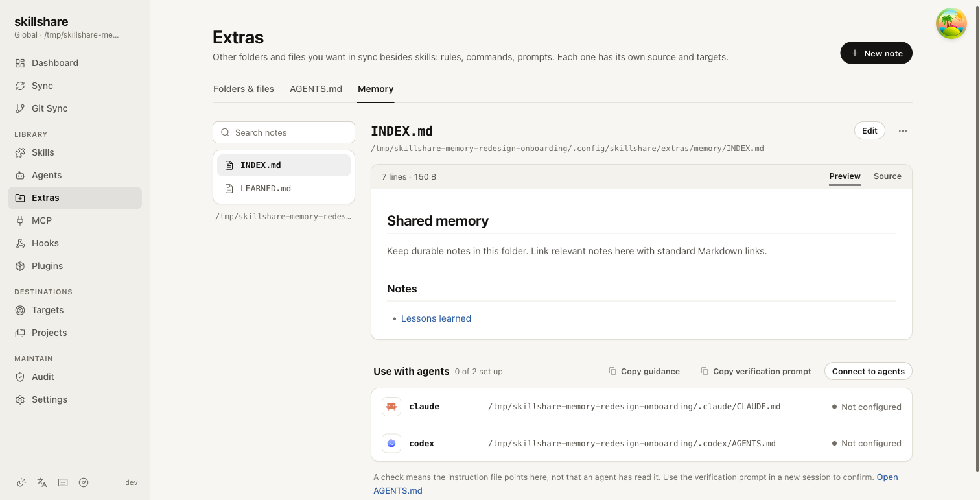Click the codex agent icon
980x500 pixels.
pyautogui.click(x=391, y=444)
